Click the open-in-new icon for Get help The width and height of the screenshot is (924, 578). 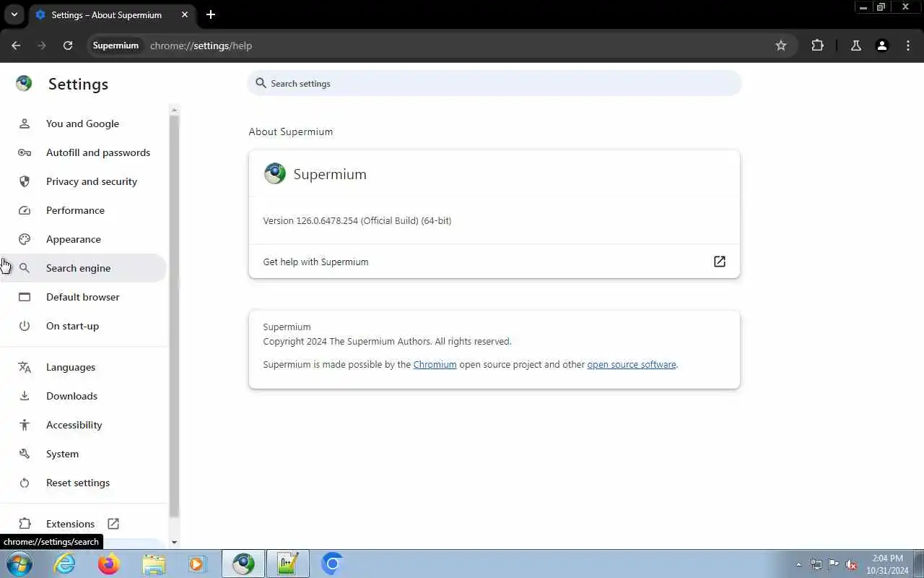[720, 262]
